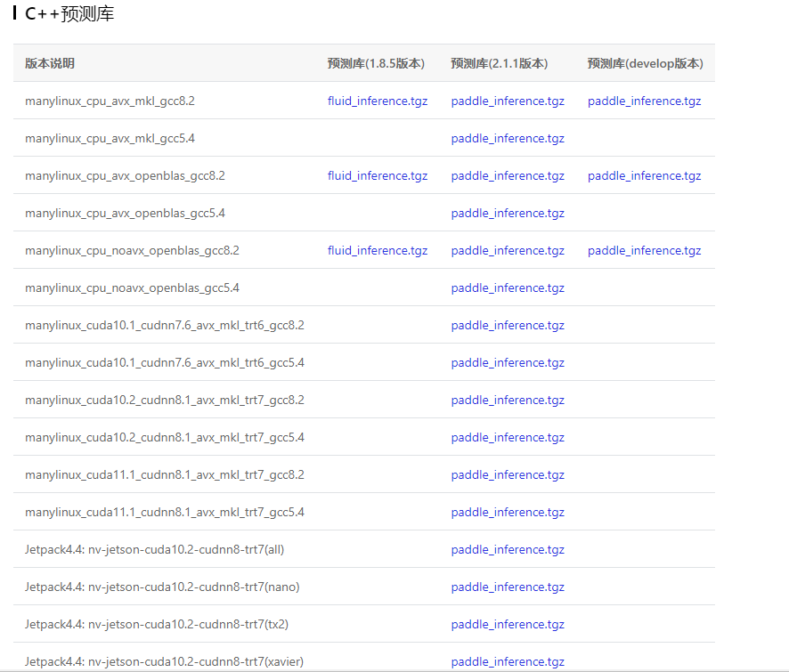Download 2.1.1 paddle_inference.tgz for manylinux_cpu_avx_openblas_gcc8.2
Image resolution: width=789 pixels, height=672 pixels.
(x=508, y=176)
